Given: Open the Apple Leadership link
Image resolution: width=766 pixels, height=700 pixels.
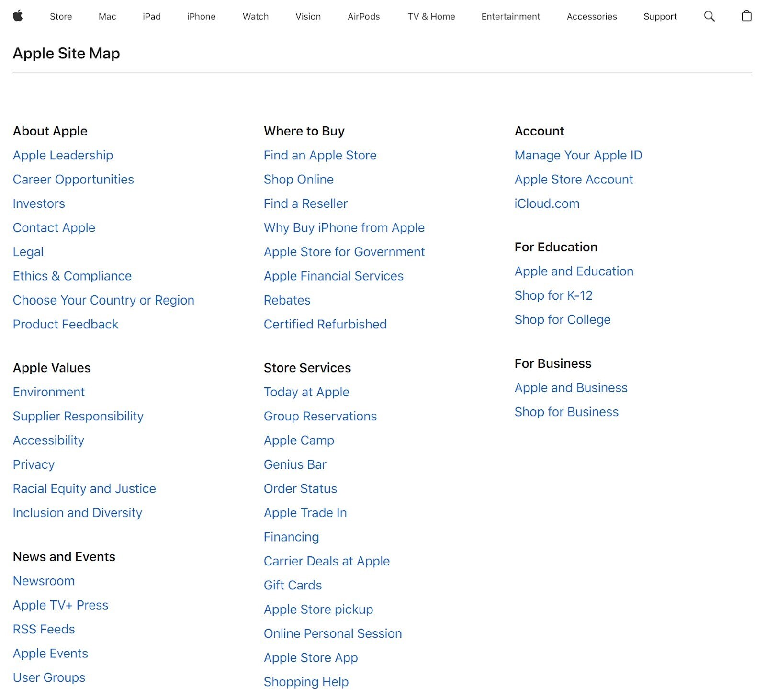Looking at the screenshot, I should point(63,155).
